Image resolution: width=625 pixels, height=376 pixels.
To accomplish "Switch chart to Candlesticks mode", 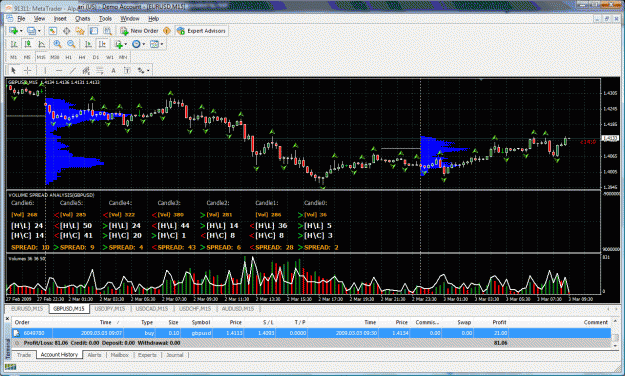I will coord(28,44).
